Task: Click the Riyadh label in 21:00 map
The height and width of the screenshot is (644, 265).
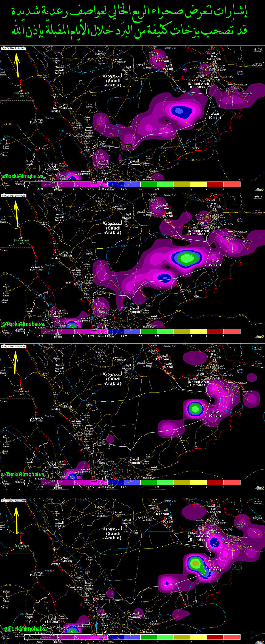Action: [x=126, y=70]
